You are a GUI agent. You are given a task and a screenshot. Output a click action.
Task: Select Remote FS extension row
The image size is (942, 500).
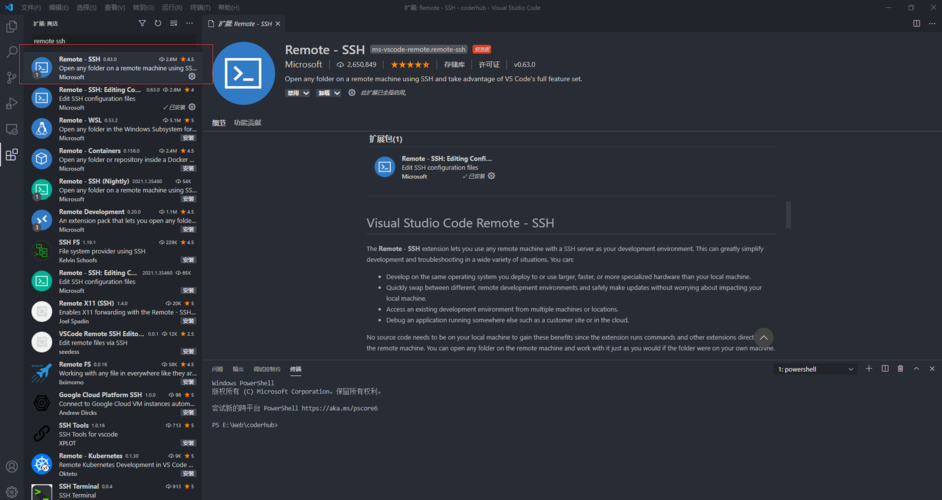114,373
